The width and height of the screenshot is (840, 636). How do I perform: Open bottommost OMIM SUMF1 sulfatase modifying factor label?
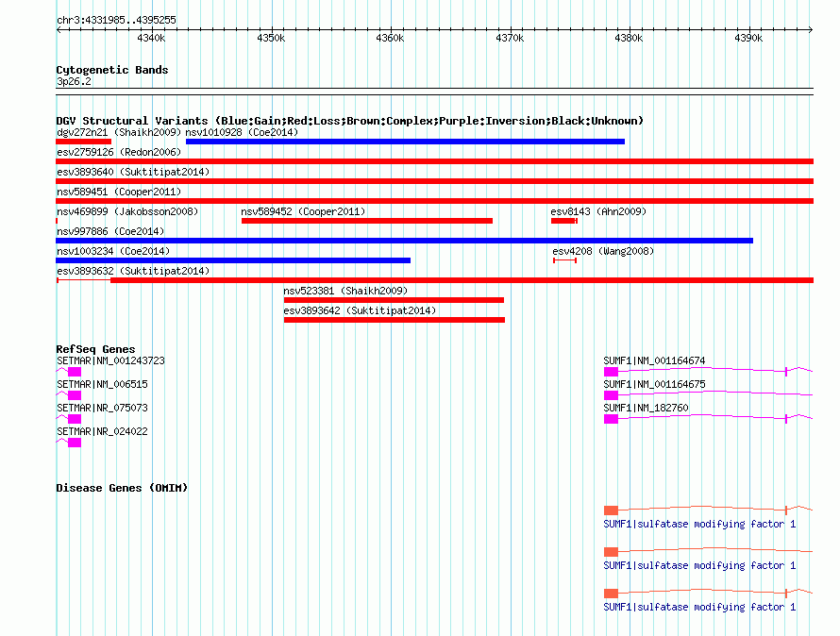(x=699, y=607)
